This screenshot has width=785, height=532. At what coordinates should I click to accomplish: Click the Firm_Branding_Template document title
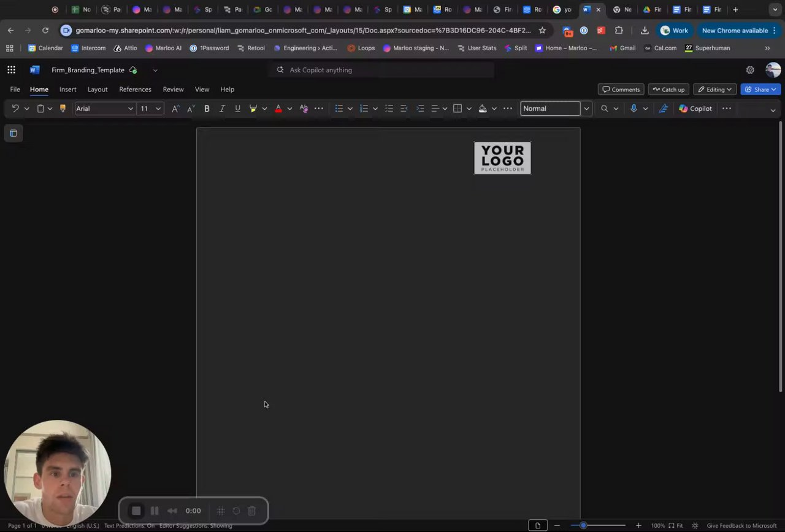click(x=88, y=70)
